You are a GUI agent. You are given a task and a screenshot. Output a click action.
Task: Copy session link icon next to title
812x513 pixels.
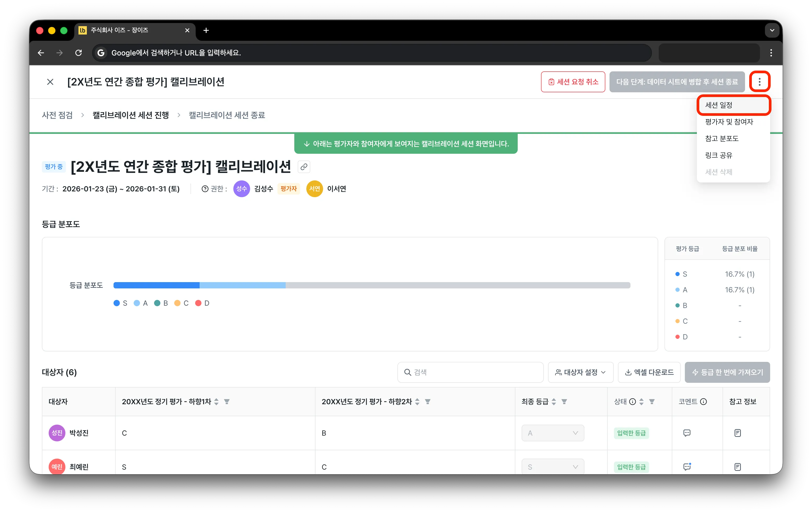(304, 167)
